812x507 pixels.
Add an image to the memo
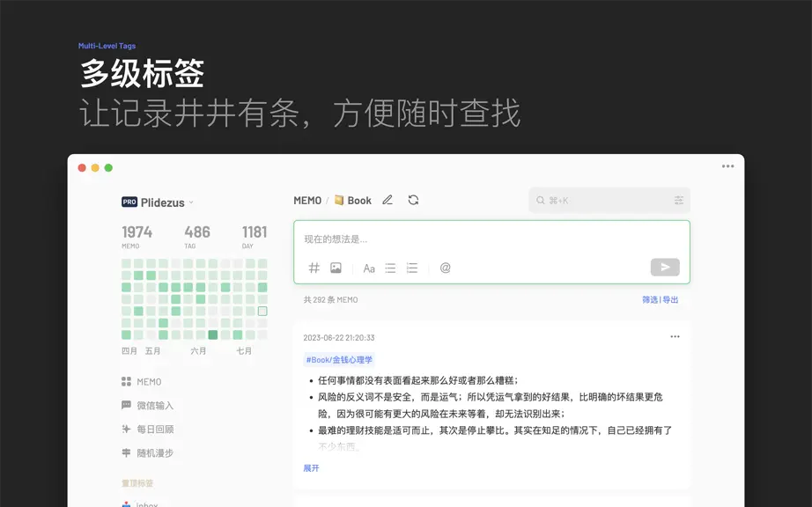pos(336,268)
